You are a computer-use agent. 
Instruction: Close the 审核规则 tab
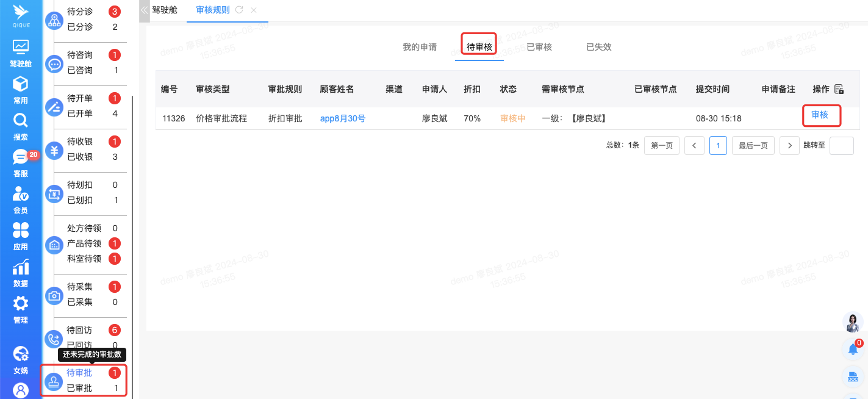tap(254, 10)
